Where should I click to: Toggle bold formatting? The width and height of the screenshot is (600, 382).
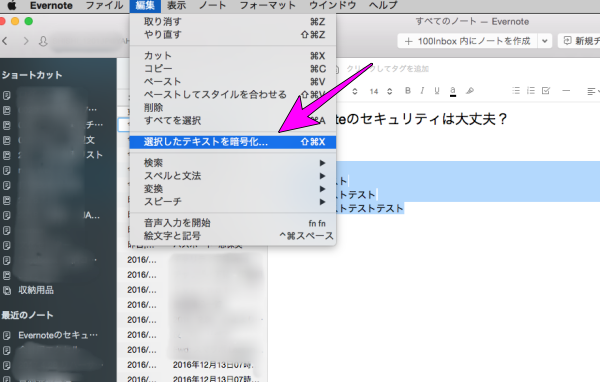point(408,91)
